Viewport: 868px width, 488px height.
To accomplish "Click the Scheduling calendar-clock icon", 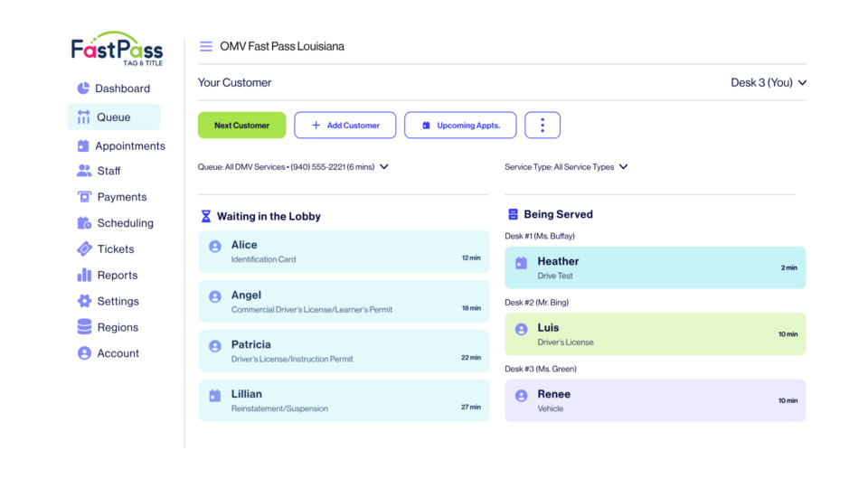I will (84, 222).
